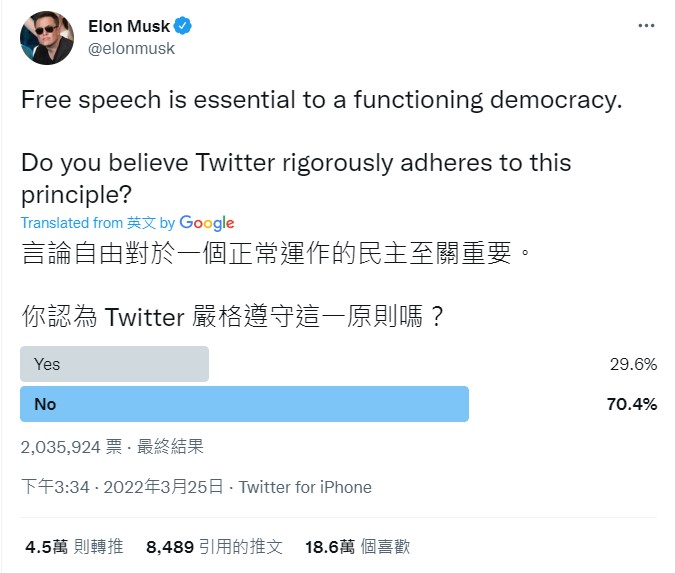
Task: Click the English tweet text 'Free speech is essential'
Action: coord(158,100)
